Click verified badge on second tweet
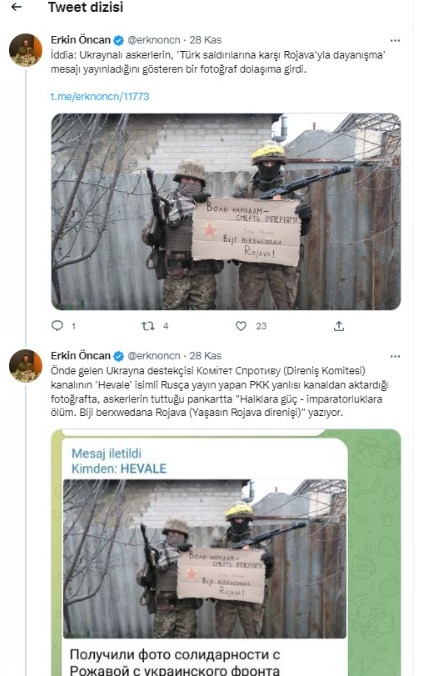The height and width of the screenshot is (676, 428). tap(119, 356)
